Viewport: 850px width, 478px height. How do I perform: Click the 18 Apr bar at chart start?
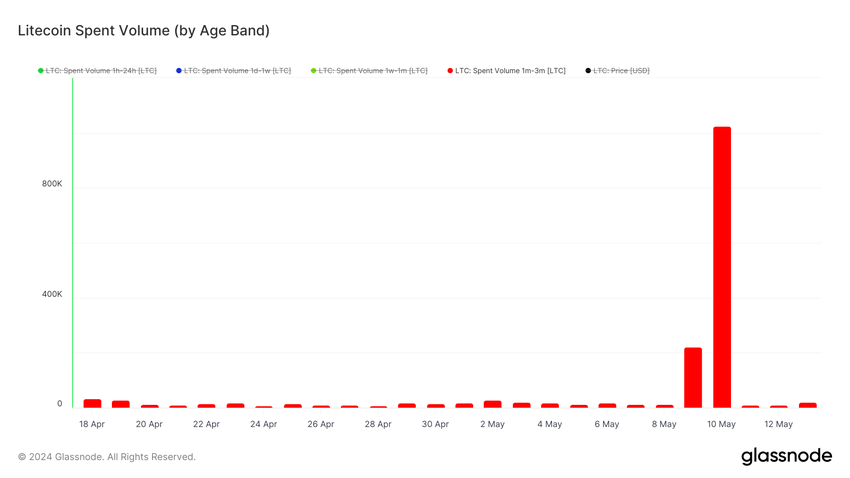point(92,404)
